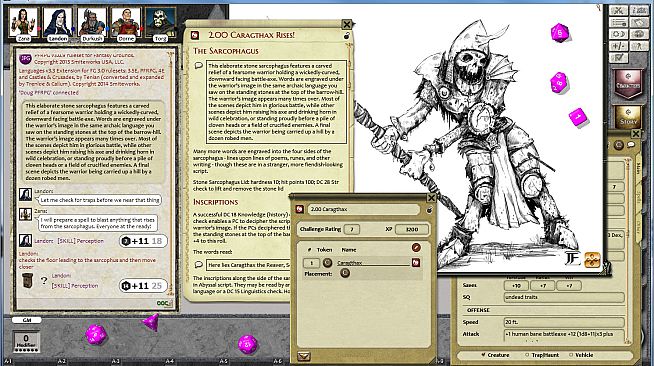The height and width of the screenshot is (366, 654).
Task: Click the add-to-tracker arrow button in encounter window
Action: [x=304, y=356]
